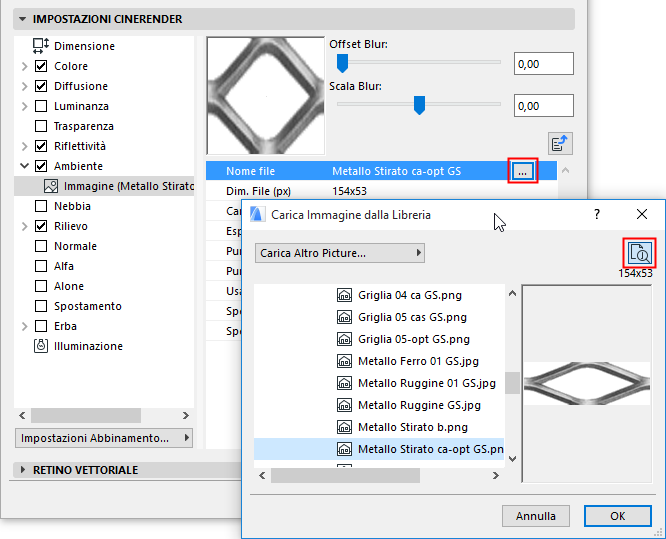Viewport: 666px width, 539px height.
Task: Expand the Riflettività tree node
Action: (25, 146)
